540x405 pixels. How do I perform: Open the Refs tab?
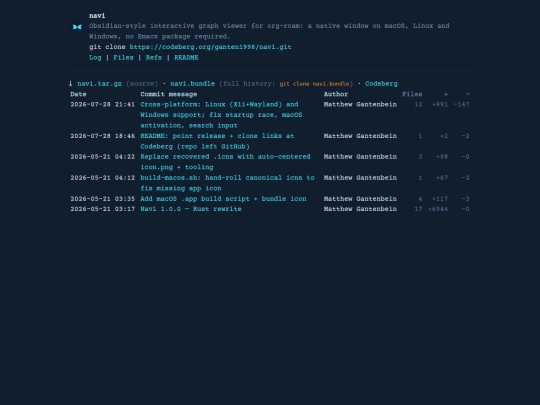click(x=154, y=58)
